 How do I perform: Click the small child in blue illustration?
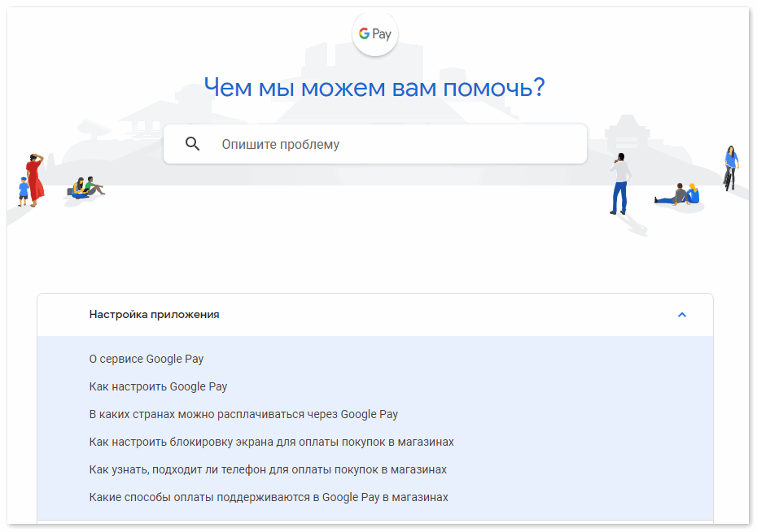coord(23,191)
